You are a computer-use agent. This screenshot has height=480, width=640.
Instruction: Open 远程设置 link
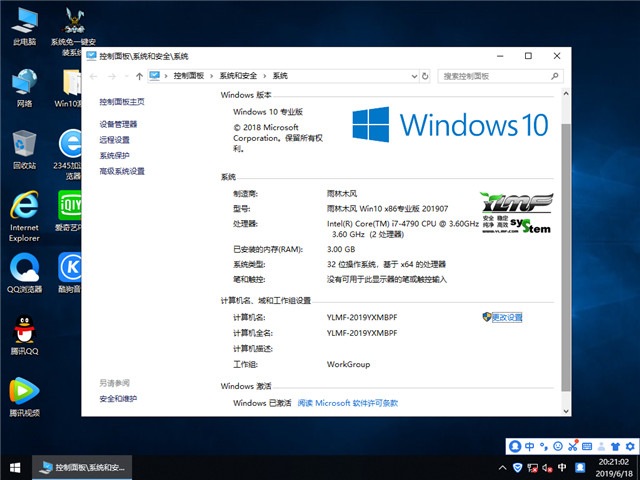114,140
